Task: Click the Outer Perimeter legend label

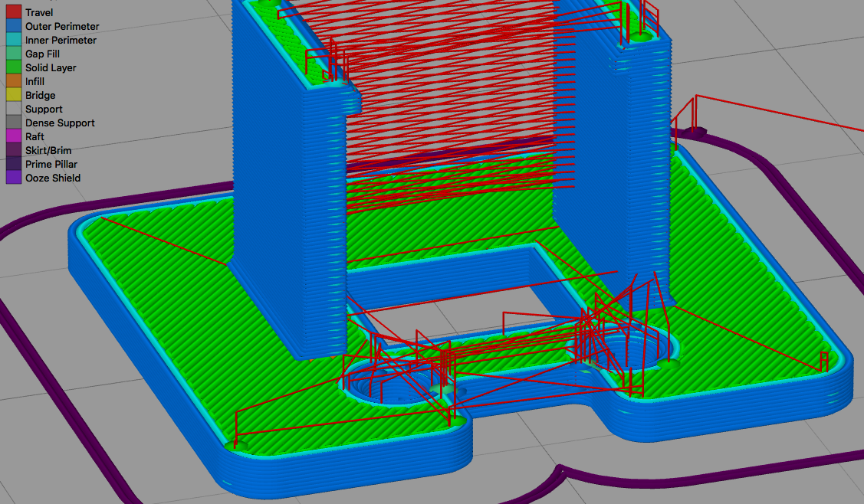Action: click(62, 27)
